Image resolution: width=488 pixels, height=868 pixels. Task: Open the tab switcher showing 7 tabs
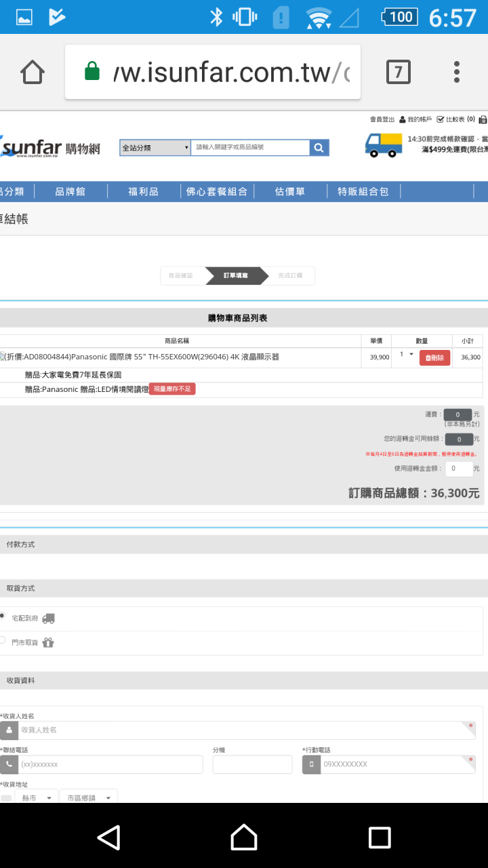[x=399, y=72]
